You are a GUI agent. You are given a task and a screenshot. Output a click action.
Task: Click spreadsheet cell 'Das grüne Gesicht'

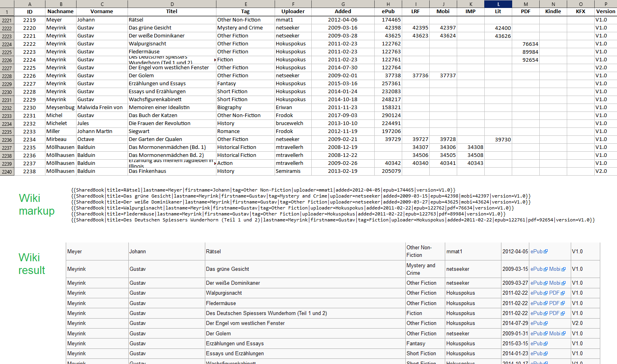[x=172, y=28]
